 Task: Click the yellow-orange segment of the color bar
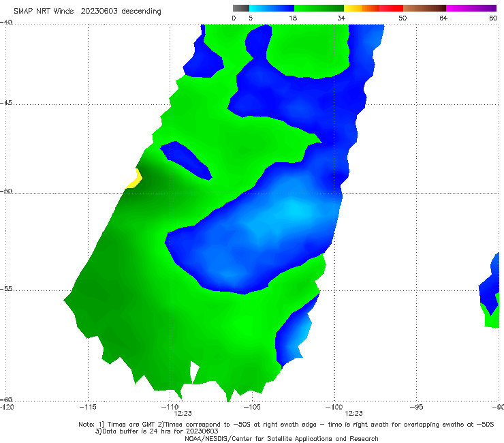[x=362, y=8]
